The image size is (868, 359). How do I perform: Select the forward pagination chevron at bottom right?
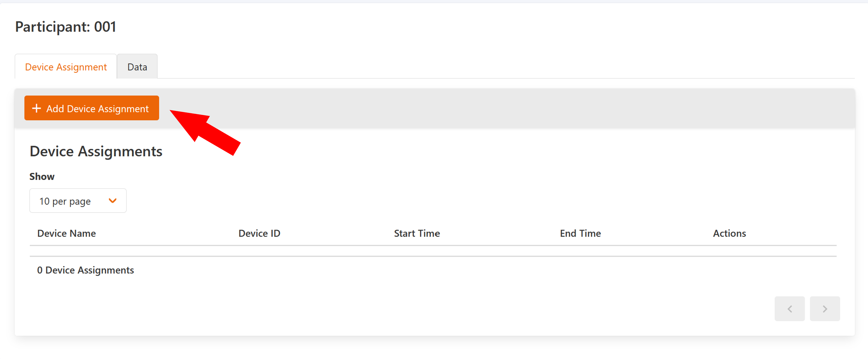click(x=825, y=309)
